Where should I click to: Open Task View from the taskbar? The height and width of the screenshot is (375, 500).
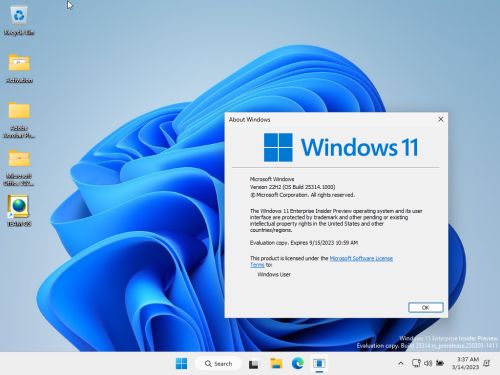pos(254,364)
